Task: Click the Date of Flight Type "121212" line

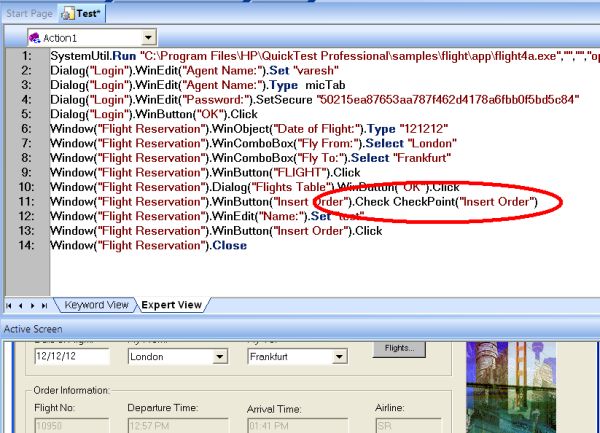Action: tap(249, 129)
